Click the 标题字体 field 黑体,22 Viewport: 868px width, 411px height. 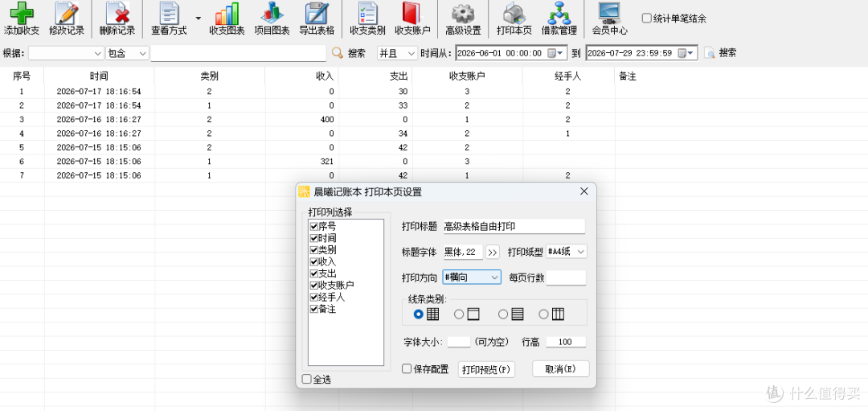(463, 252)
